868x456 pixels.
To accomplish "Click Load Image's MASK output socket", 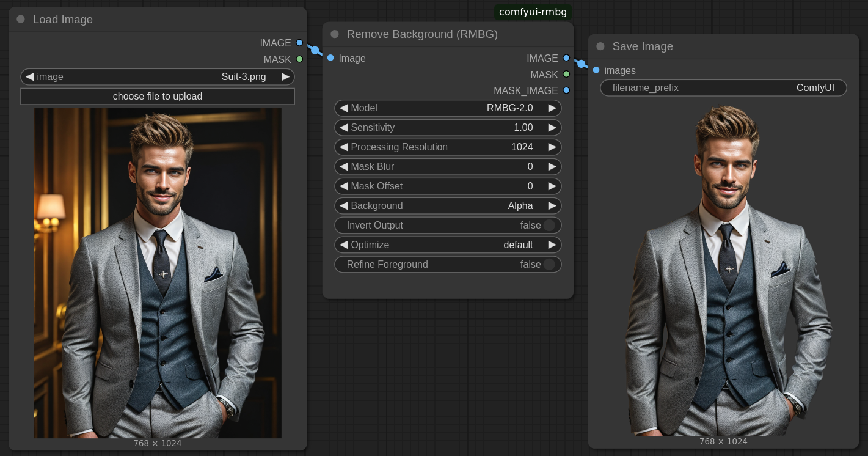I will [x=299, y=59].
